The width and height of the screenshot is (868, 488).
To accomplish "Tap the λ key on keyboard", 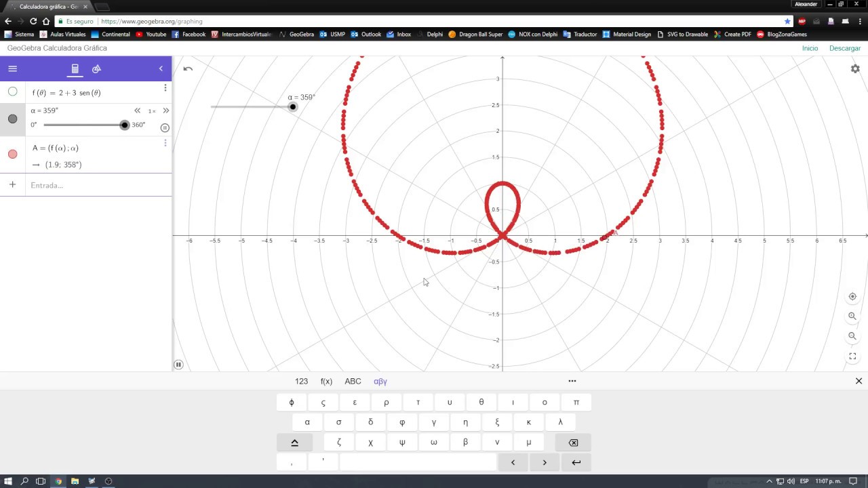I will [x=560, y=422].
